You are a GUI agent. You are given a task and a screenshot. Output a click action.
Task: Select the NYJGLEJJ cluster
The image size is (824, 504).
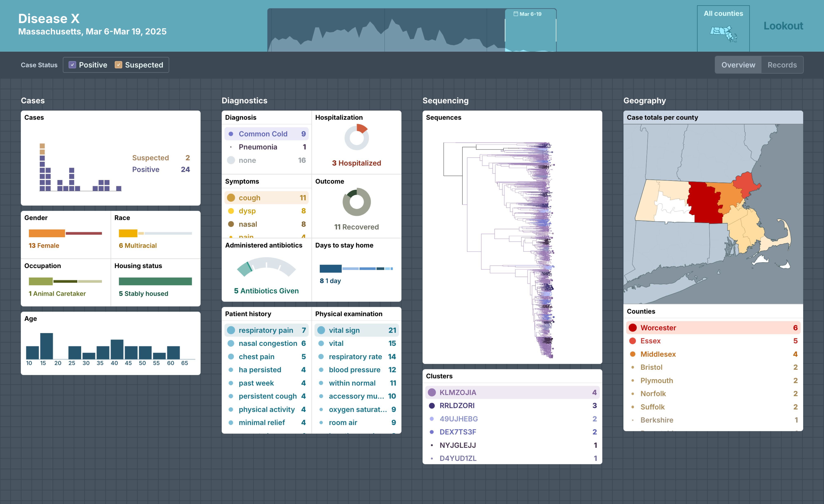(512, 445)
